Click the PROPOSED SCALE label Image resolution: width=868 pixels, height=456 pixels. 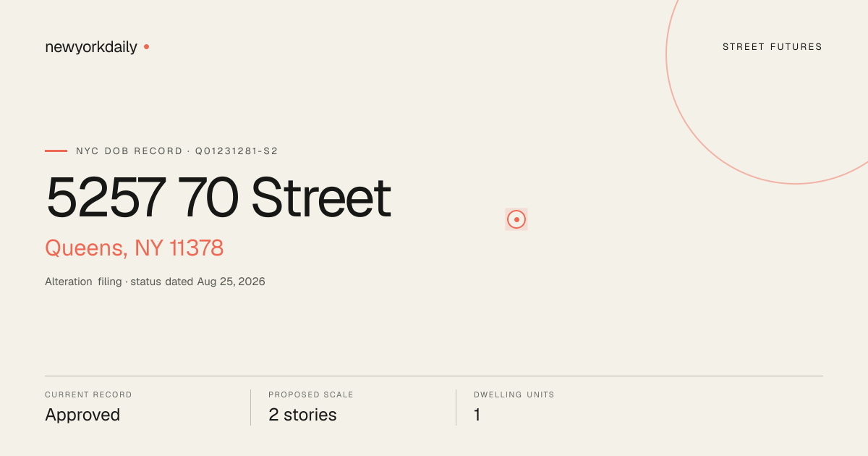(311, 395)
